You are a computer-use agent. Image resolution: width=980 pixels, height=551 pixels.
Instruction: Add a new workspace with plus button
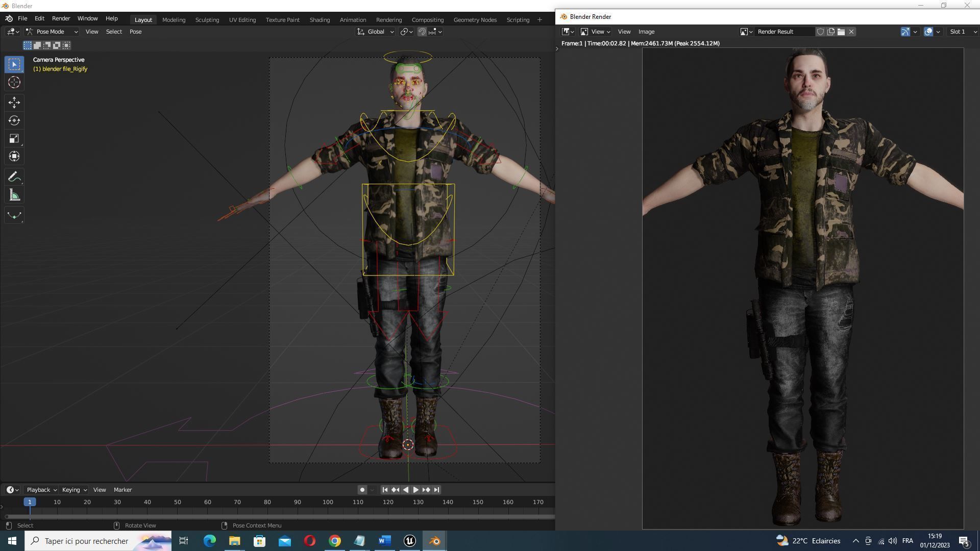click(x=540, y=20)
